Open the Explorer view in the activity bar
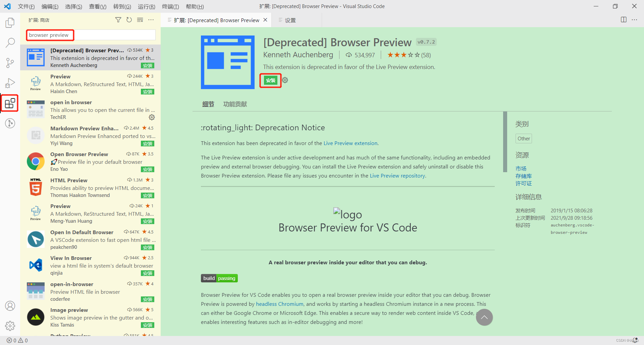644x345 pixels. coord(10,23)
